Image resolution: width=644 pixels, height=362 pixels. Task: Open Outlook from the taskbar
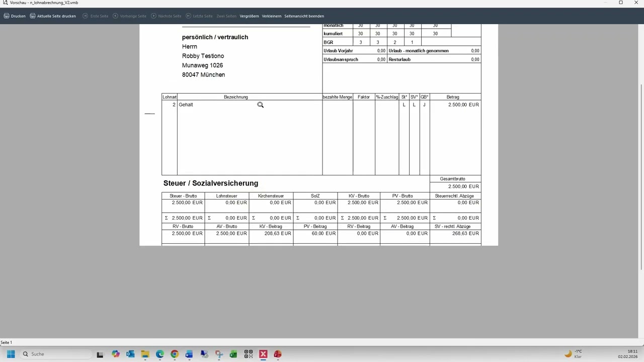[x=130, y=354]
